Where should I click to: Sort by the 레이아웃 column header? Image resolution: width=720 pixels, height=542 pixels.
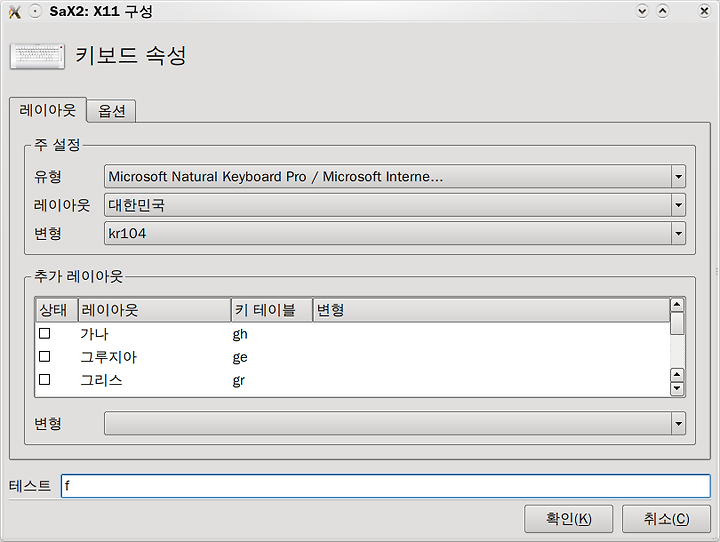pyautogui.click(x=155, y=310)
